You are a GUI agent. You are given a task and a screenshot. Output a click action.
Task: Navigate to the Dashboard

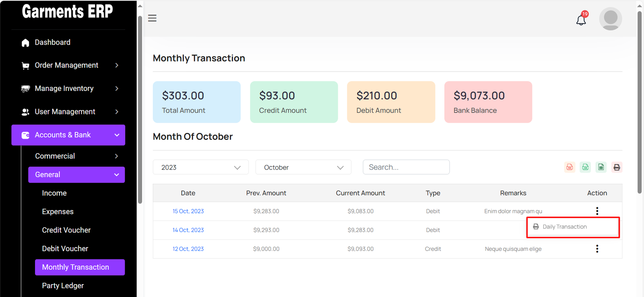click(52, 42)
